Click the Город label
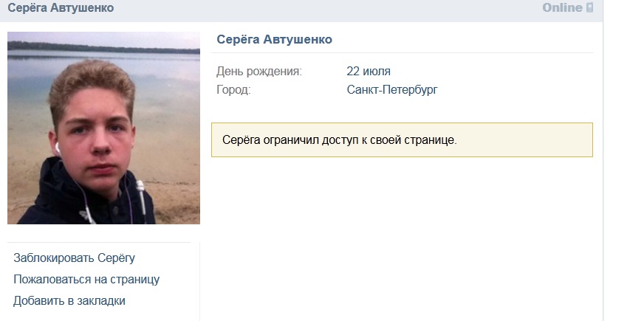The width and height of the screenshot is (644, 321). coord(233,89)
